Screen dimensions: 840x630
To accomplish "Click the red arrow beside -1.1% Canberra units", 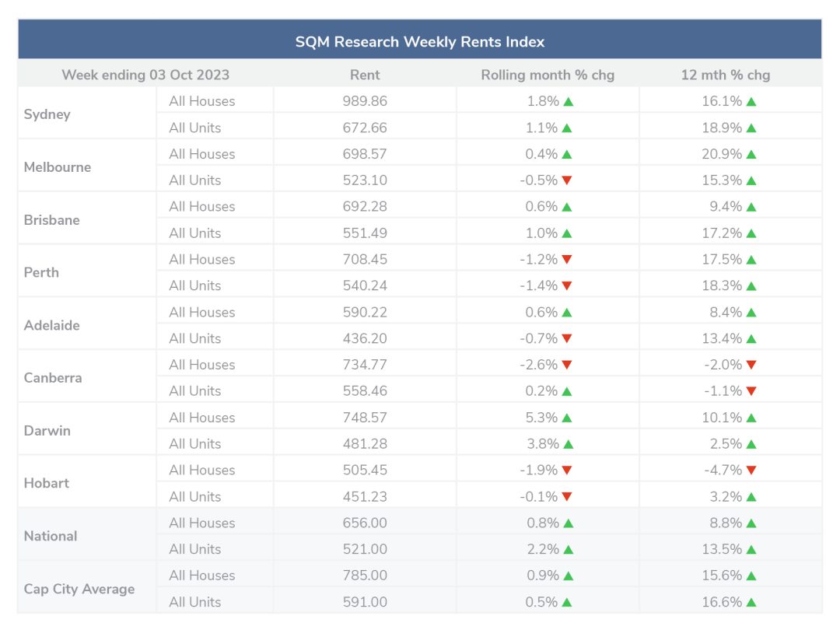I will (x=751, y=391).
